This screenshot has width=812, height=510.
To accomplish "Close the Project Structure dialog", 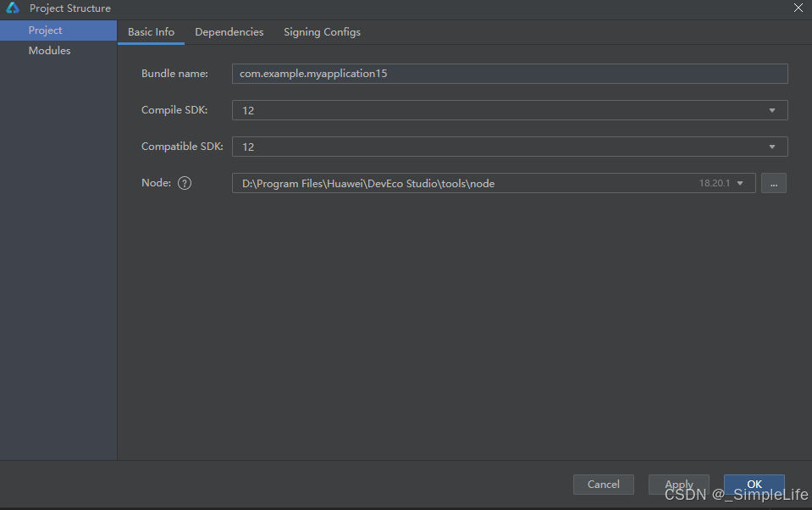I will [798, 8].
